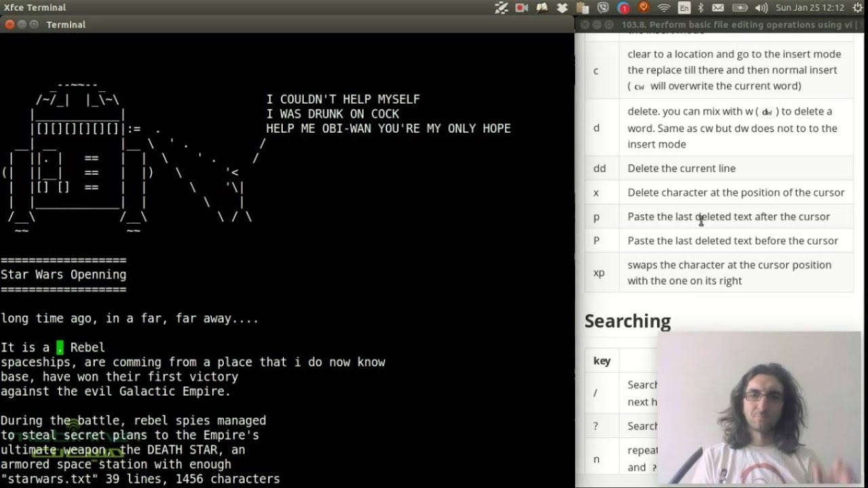Click the webcam video overlay of the presenter
The height and width of the screenshot is (488, 868).
tap(759, 408)
